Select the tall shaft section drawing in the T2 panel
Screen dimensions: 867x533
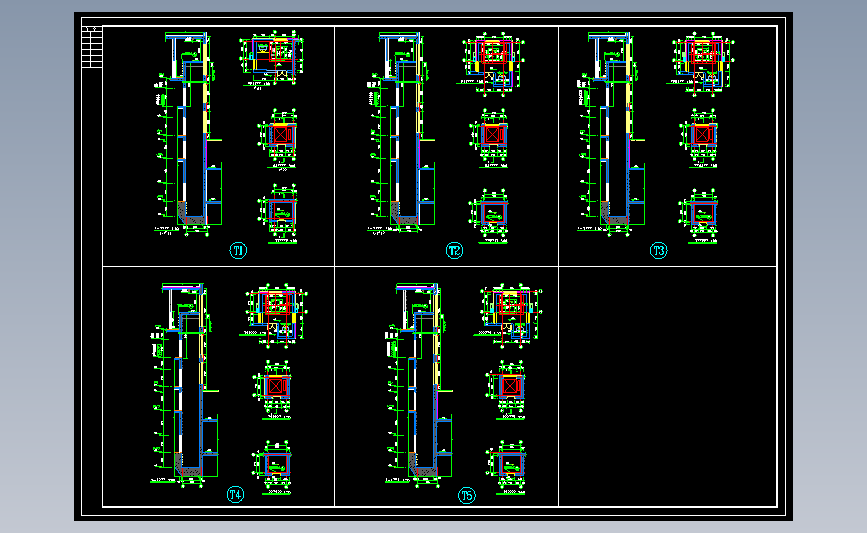pyautogui.click(x=401, y=134)
